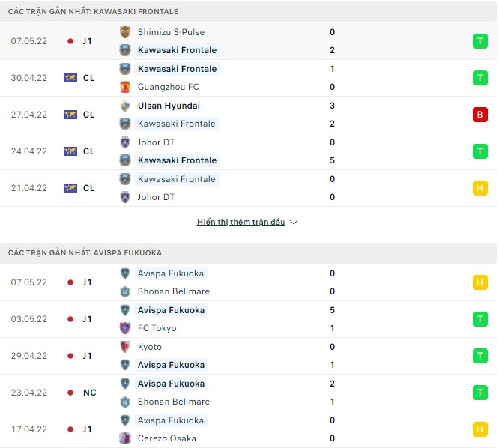Select the 'Các trận gần nhất: Kawasaki Frontale' header
Viewport: 499px width, 448px height.
[x=94, y=12]
